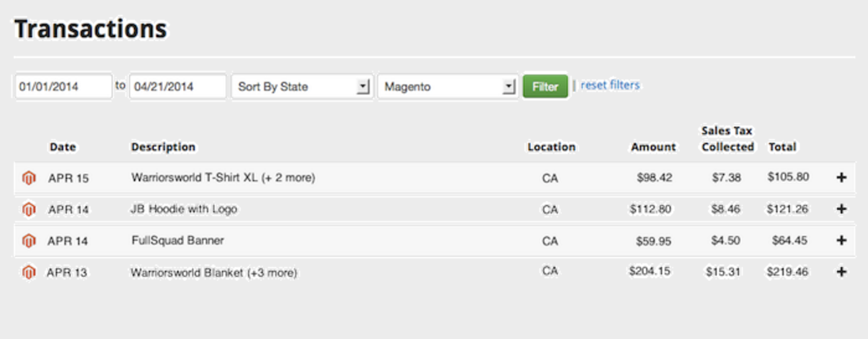
Task: Click the end date field 04/21/2014
Action: click(x=177, y=87)
